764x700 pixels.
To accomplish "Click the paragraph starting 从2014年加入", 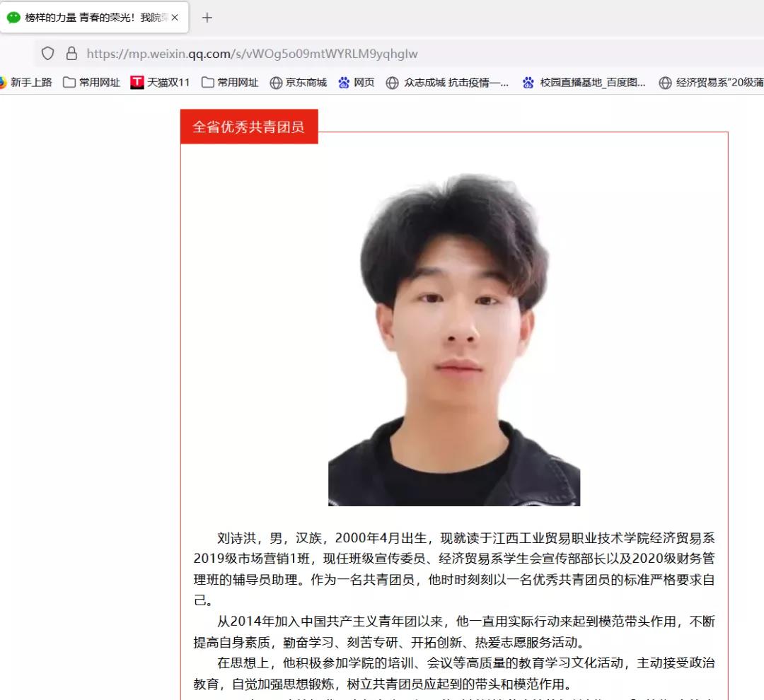I will pos(454,632).
